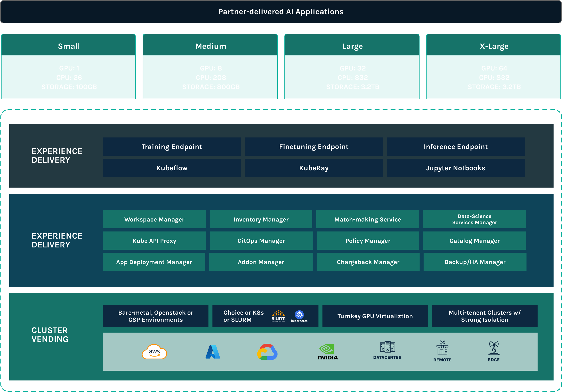Click the Training Endpoint box
Viewport: 562px width, 392px height.
(172, 147)
